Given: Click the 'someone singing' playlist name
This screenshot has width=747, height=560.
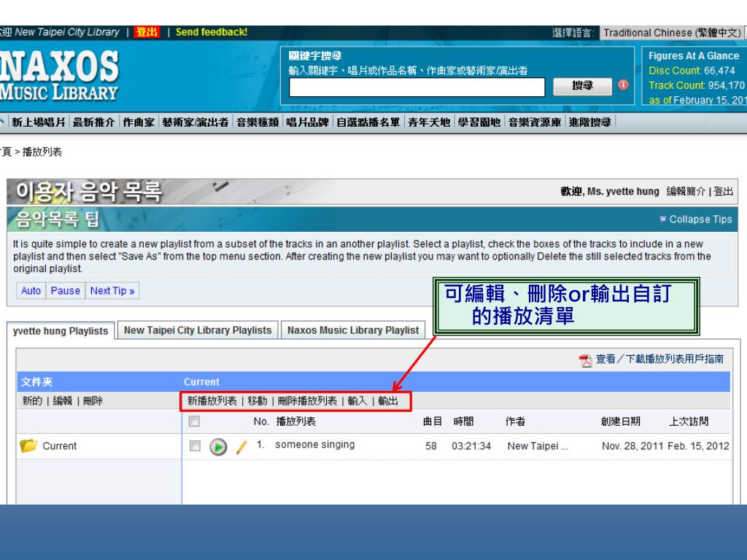Looking at the screenshot, I should coord(315,444).
